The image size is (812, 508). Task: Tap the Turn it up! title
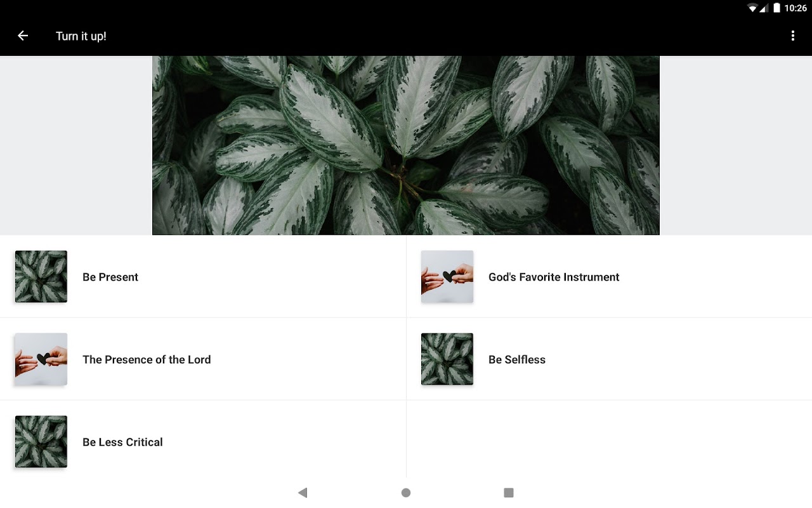tap(81, 36)
